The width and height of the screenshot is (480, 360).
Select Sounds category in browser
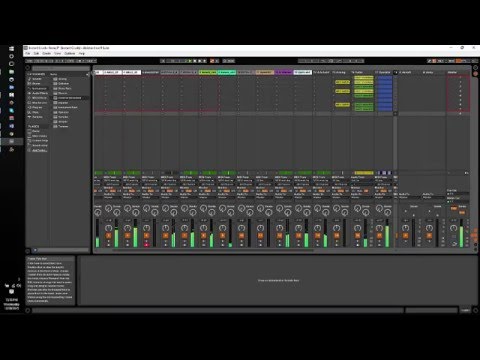(37, 79)
